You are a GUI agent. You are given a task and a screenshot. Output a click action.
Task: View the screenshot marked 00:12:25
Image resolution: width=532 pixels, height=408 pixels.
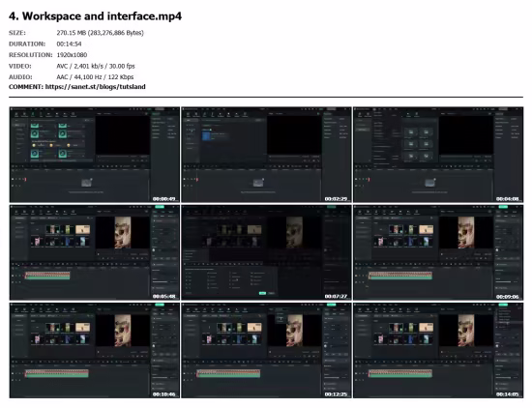click(x=266, y=350)
